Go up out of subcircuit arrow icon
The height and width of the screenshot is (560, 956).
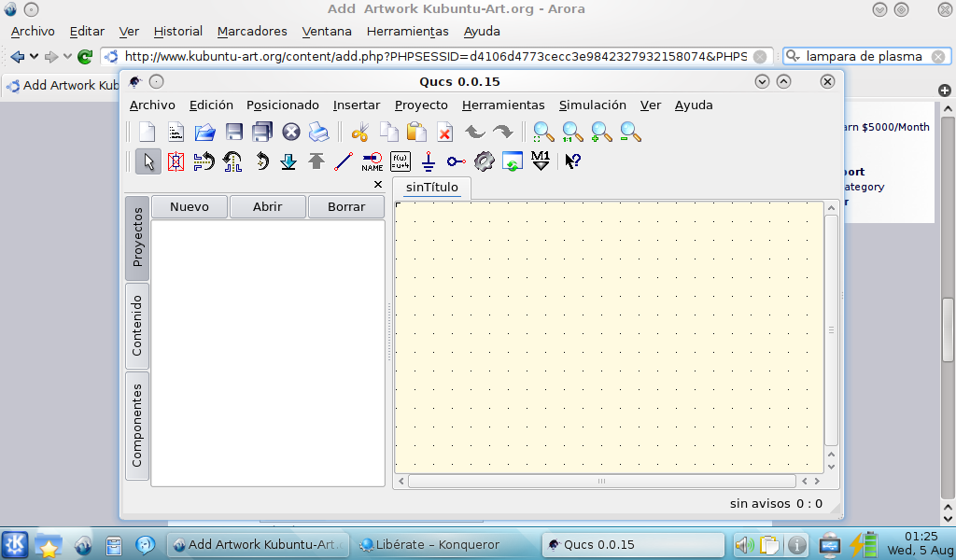316,161
